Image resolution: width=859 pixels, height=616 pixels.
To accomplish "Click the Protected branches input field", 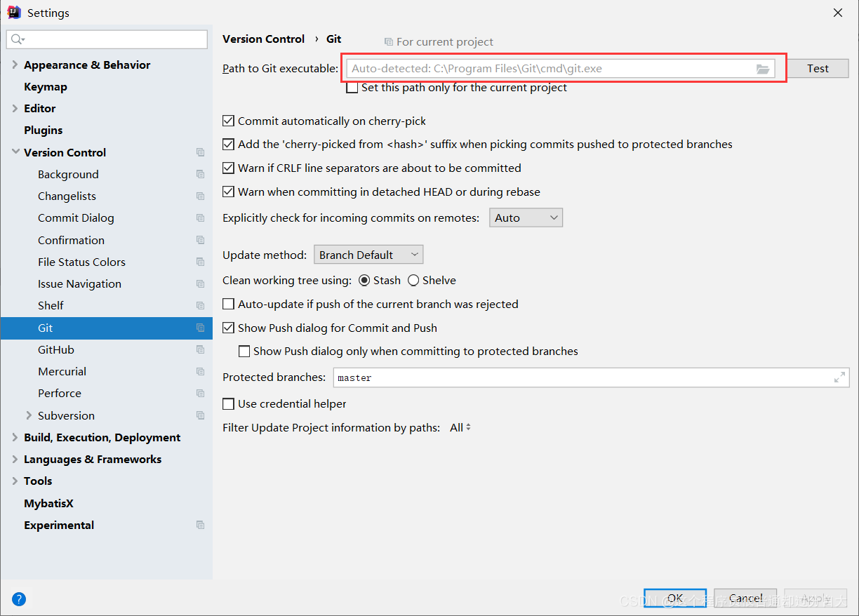I will coord(591,377).
